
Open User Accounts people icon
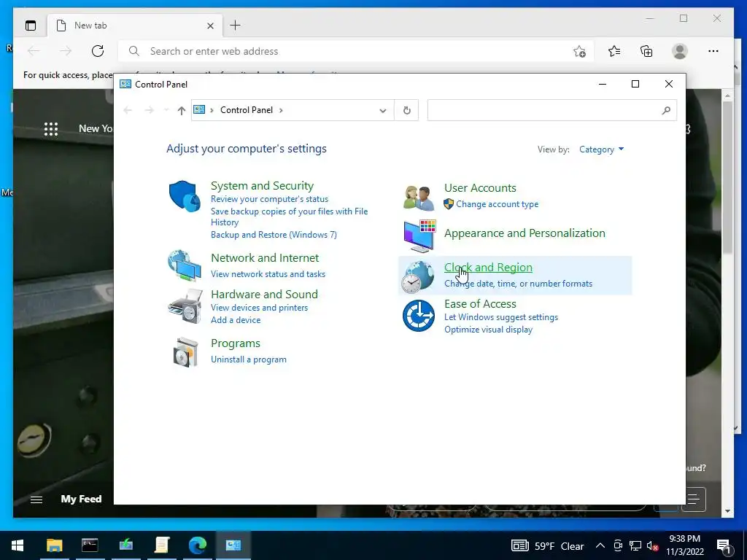tap(418, 198)
